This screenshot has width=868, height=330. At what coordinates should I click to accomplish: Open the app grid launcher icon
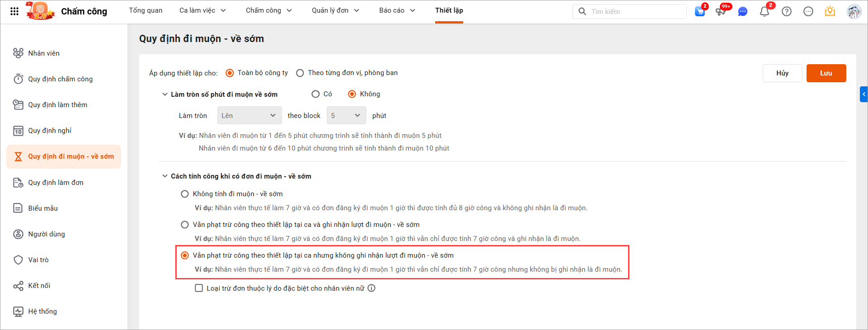[x=14, y=11]
